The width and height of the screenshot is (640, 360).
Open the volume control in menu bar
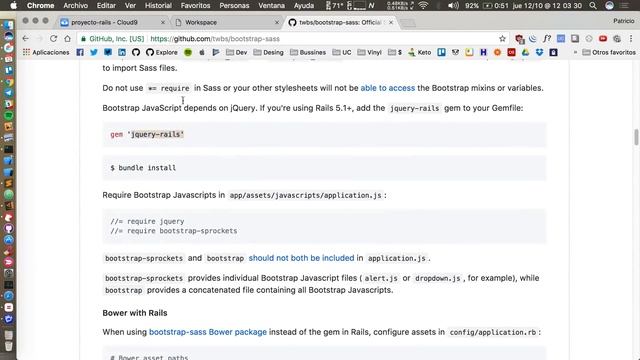click(x=453, y=6)
